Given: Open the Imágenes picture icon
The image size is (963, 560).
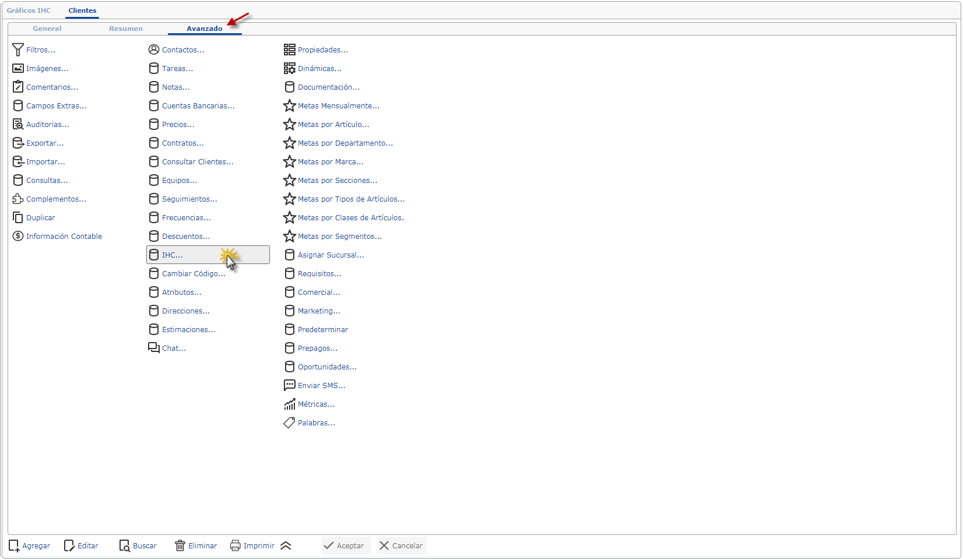Looking at the screenshot, I should pyautogui.click(x=18, y=69).
